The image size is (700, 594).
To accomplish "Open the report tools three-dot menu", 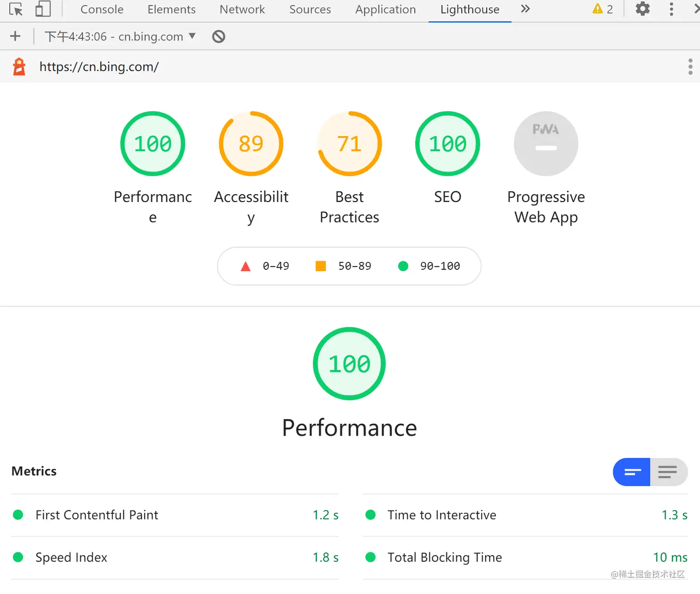I will coord(690,67).
